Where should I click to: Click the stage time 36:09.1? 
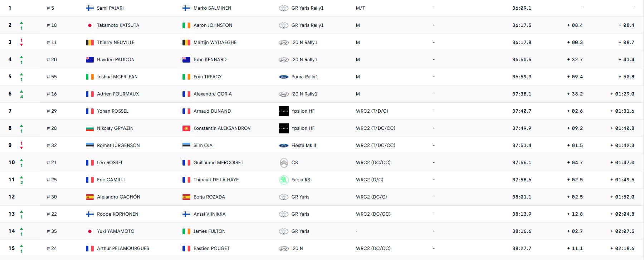pos(521,8)
